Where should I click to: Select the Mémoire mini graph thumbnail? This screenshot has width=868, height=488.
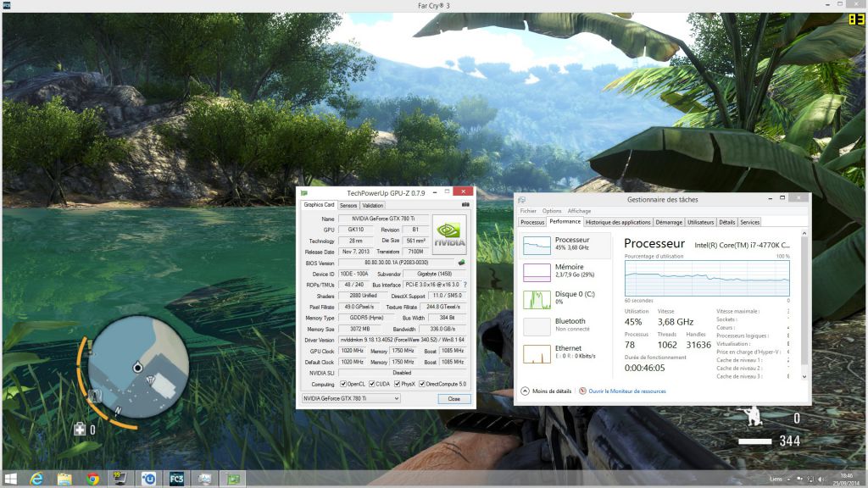pos(537,272)
